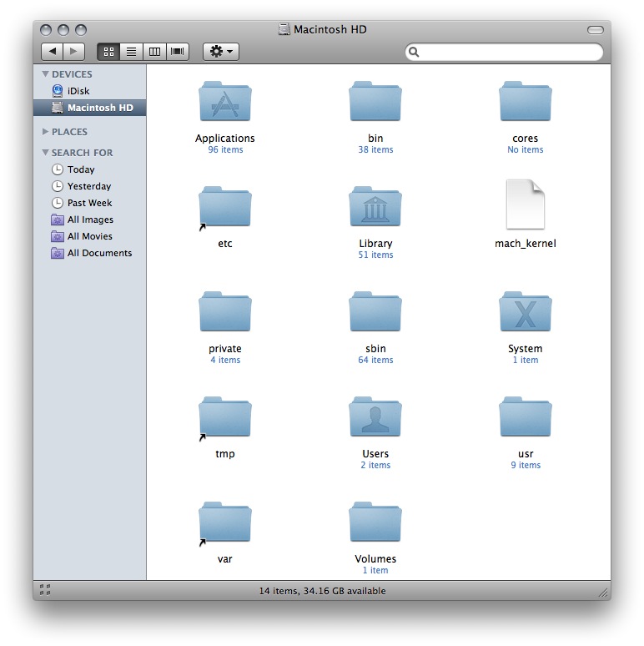Viewport: 644px width, 646px height.
Task: Click the 'No items' text under cores
Action: click(525, 149)
